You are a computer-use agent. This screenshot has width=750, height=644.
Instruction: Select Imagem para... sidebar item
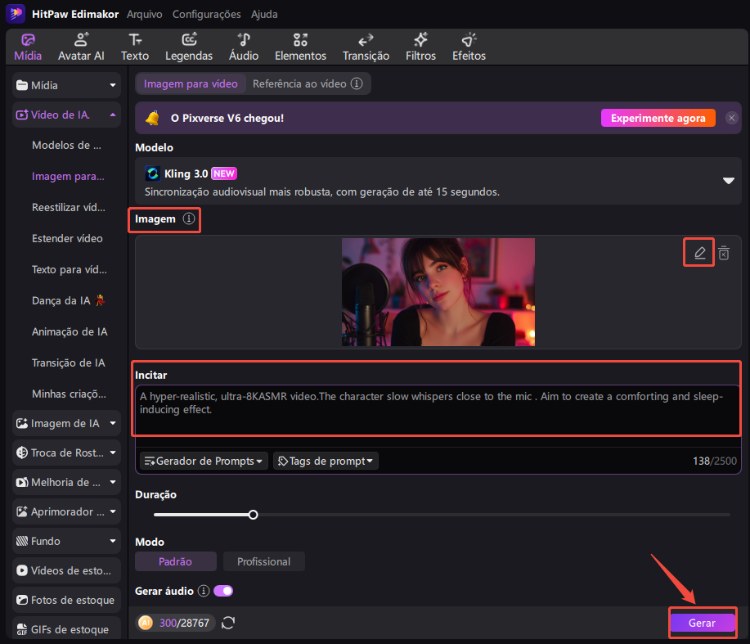point(68,176)
